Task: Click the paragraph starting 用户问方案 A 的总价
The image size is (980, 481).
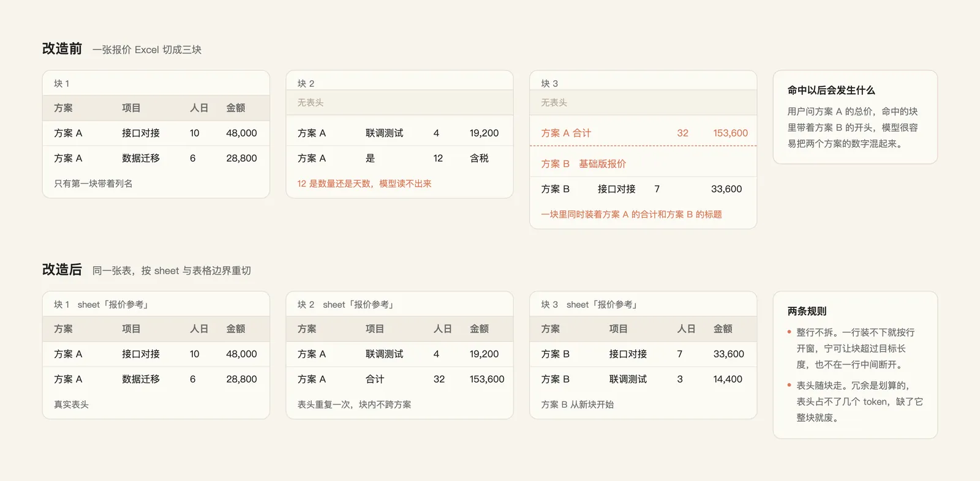Action: point(853,127)
